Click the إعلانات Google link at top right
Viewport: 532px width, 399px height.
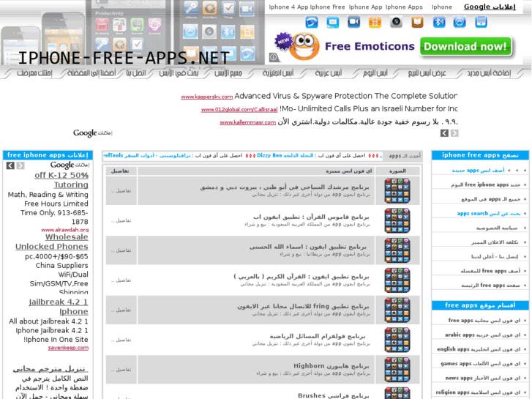(490, 7)
